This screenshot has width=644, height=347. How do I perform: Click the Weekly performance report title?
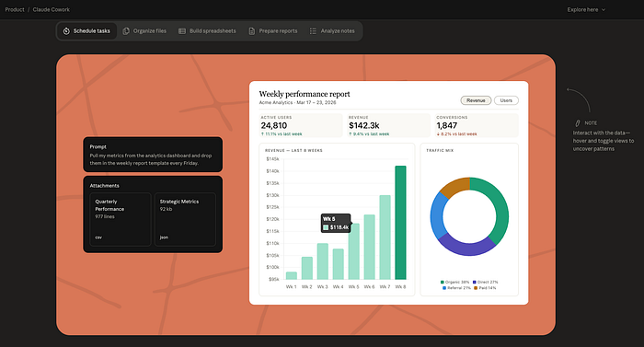[305, 94]
